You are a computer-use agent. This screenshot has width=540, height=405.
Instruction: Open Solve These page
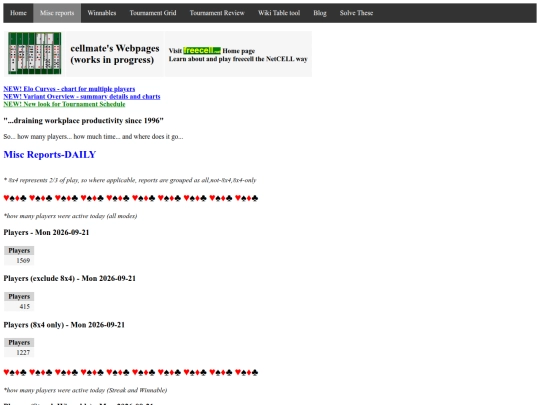(356, 13)
